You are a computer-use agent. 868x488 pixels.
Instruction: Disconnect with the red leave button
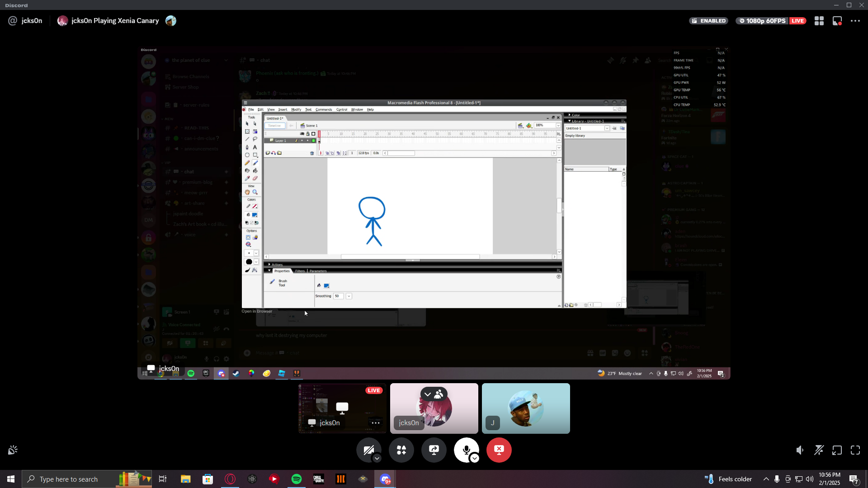click(x=499, y=450)
